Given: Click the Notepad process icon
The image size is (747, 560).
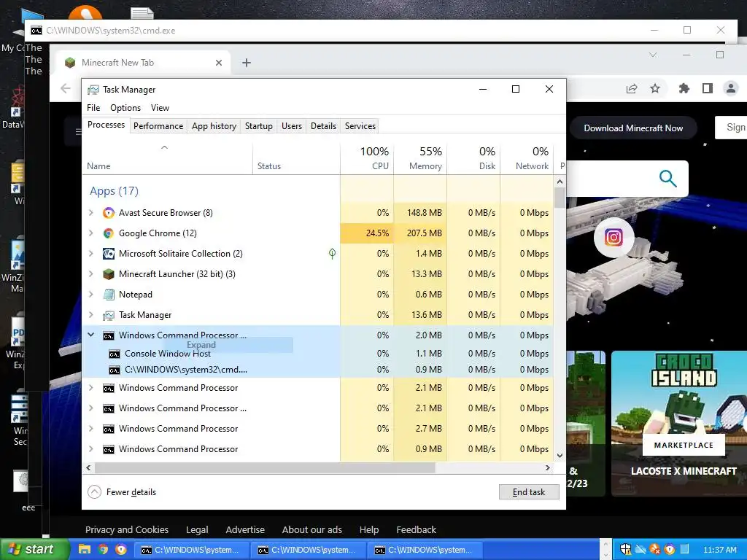Looking at the screenshot, I should click(x=109, y=295).
